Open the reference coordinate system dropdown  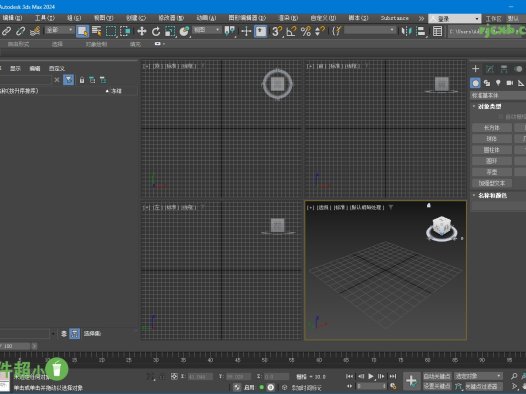click(x=207, y=30)
